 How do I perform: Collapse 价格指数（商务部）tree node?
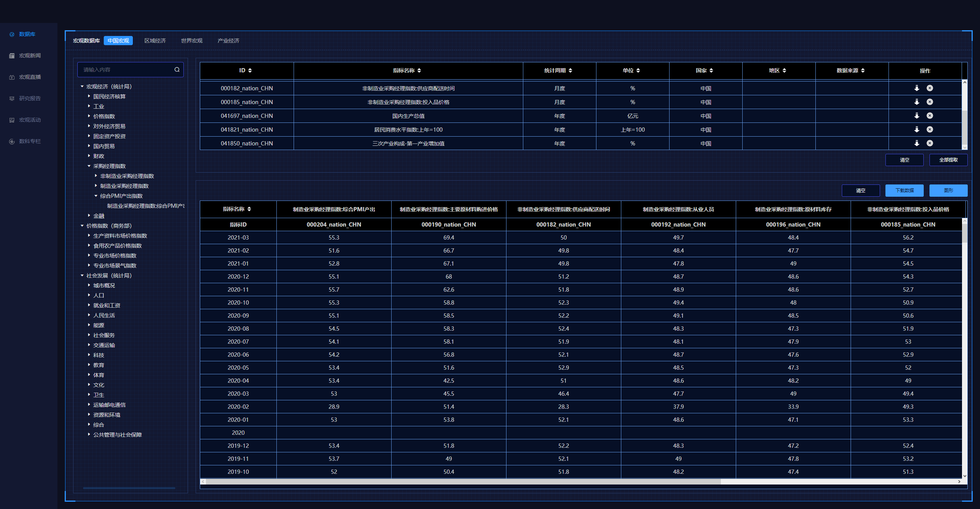tap(82, 226)
